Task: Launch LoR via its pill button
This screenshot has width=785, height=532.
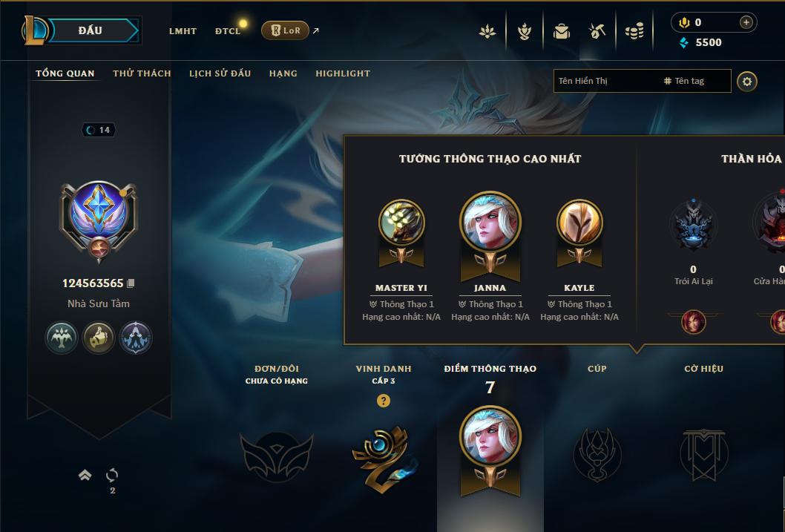Action: coord(285,30)
